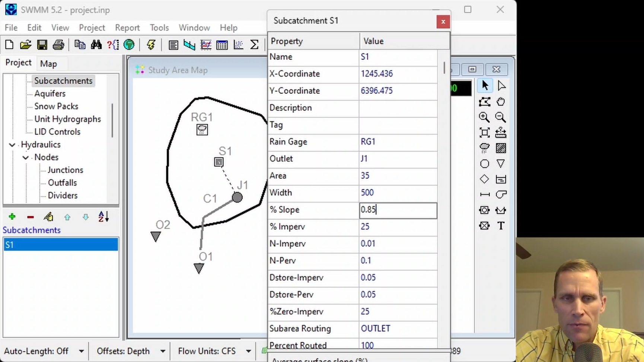Viewport: 644px width, 362px height.
Task: Create a new project with the New icon
Action: pyautogui.click(x=9, y=45)
